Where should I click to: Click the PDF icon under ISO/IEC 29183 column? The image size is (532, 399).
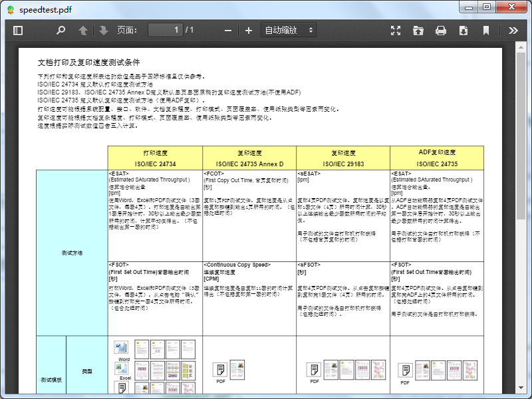(314, 370)
